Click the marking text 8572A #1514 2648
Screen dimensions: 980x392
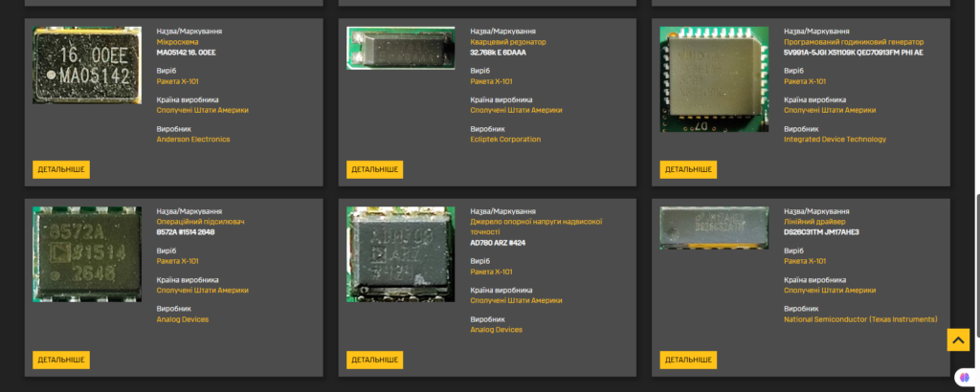[x=186, y=232]
